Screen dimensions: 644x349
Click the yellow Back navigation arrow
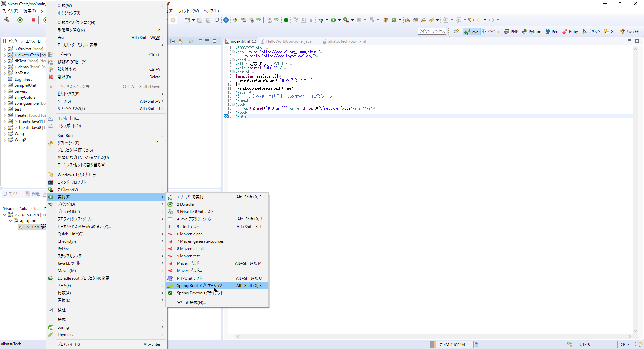click(x=479, y=20)
